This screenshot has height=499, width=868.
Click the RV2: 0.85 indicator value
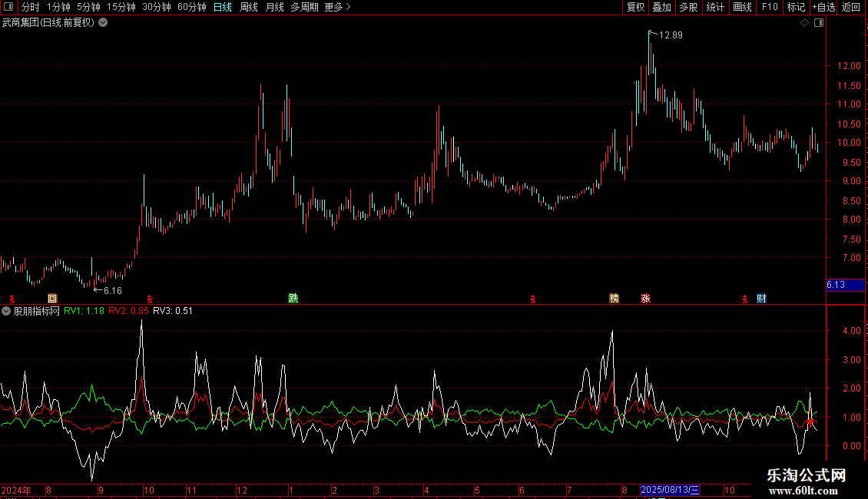(128, 311)
